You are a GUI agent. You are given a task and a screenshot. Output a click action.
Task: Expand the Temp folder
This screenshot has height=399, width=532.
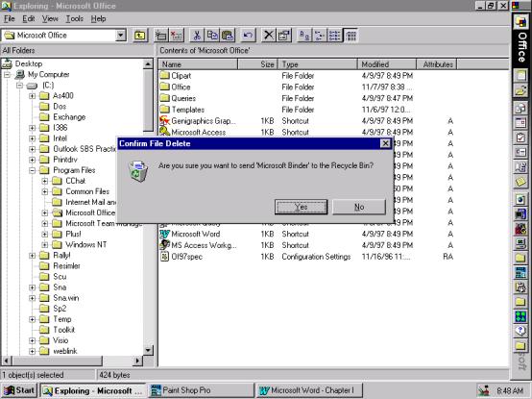click(33, 319)
